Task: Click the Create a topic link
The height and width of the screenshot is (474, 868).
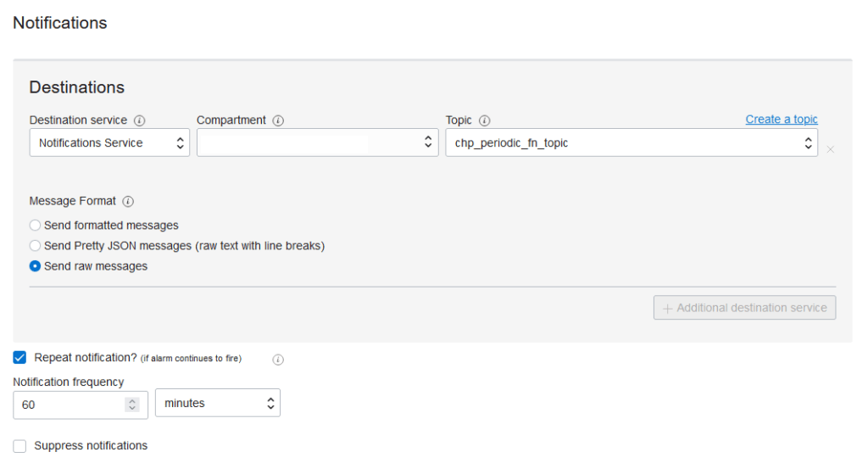Action: point(782,120)
